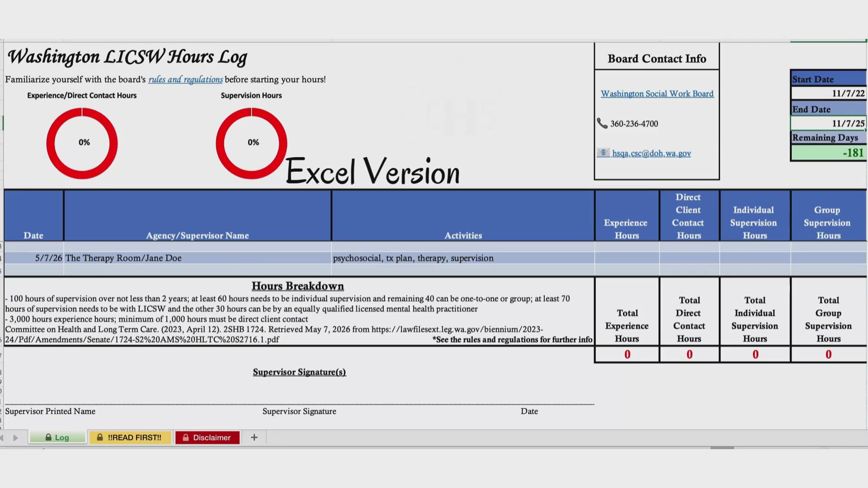Select the Remaining Days value -181
The height and width of the screenshot is (488, 868).
tap(828, 153)
